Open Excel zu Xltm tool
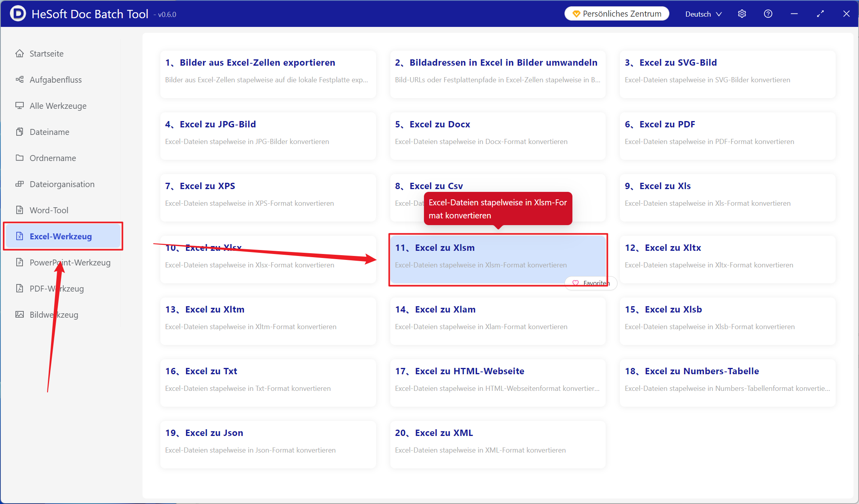Viewport: 859px width, 504px height. 268,321
